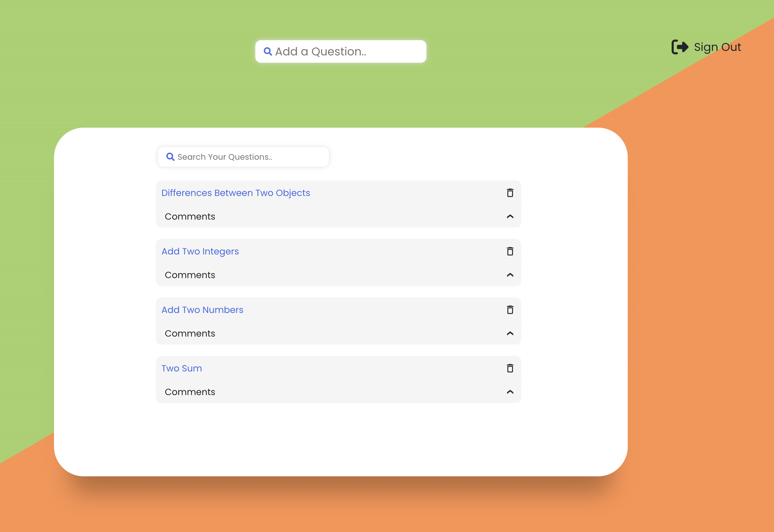Image resolution: width=774 pixels, height=532 pixels.
Task: Click Comments label under Add Two Integers
Action: tap(190, 275)
